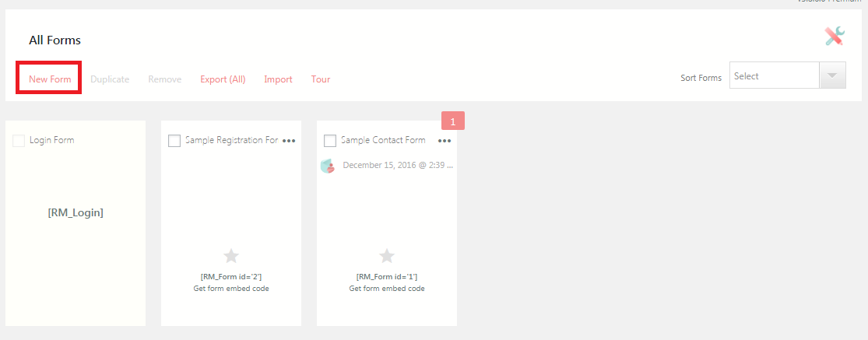Click the Sort Forms dropdown arrow button
868x340 pixels.
832,75
